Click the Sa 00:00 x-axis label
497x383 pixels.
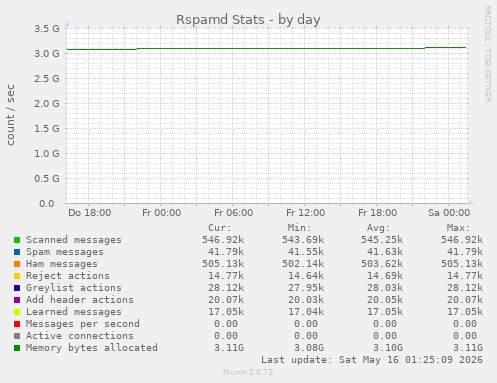point(449,213)
